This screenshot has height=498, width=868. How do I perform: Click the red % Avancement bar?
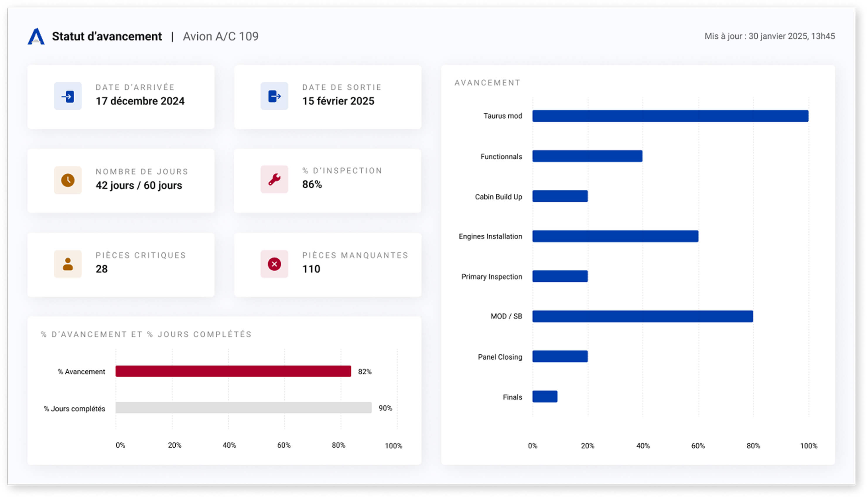[233, 371]
